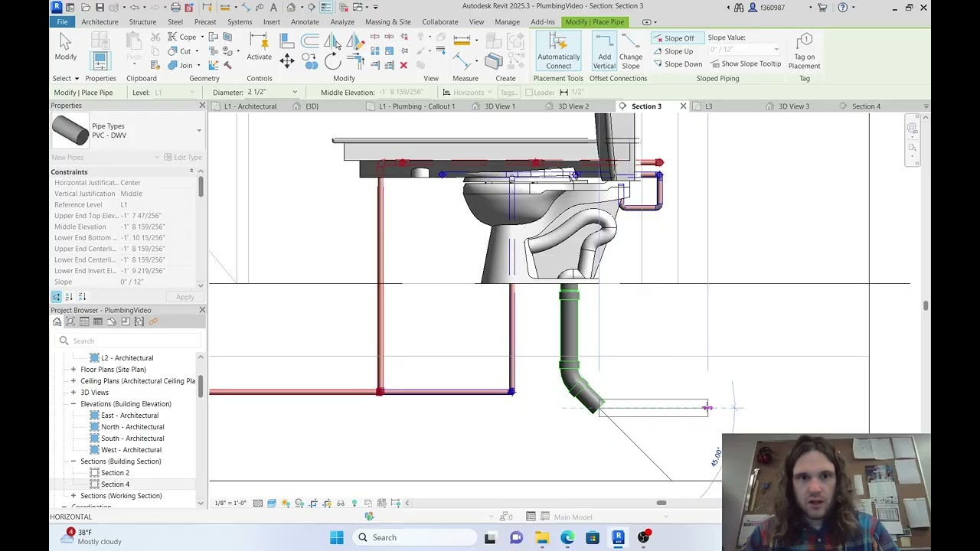980x551 pixels.
Task: Toggle sort ascending in Properties palette
Action: (x=69, y=296)
